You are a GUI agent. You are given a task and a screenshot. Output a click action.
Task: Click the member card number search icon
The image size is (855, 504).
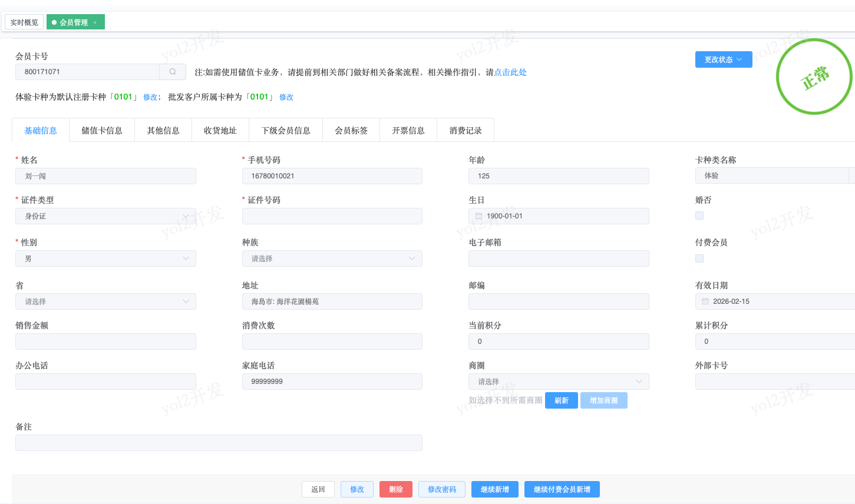173,72
